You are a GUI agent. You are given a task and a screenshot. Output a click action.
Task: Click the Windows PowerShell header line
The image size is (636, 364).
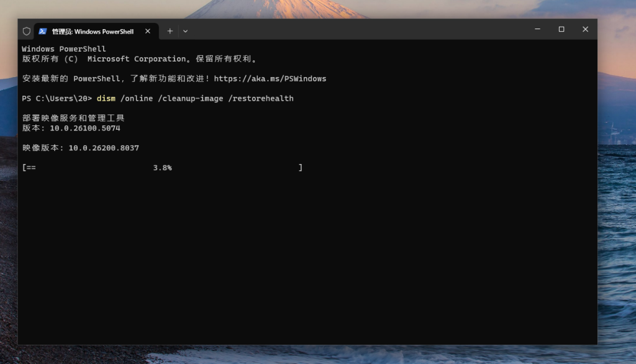click(64, 49)
